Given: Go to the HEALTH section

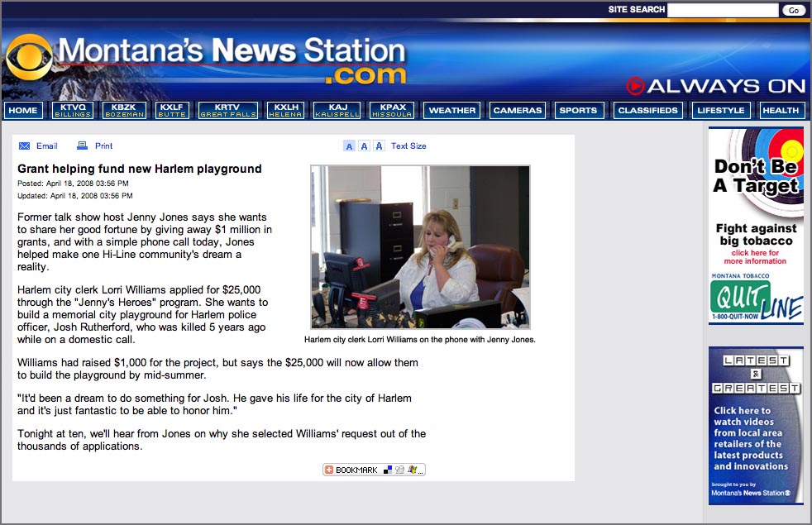Looking at the screenshot, I should pos(781,110).
